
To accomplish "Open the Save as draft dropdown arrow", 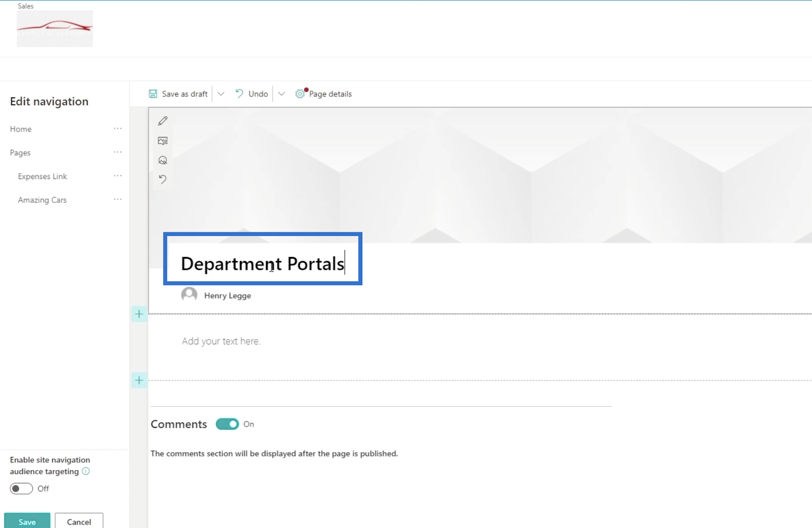I will [x=221, y=94].
